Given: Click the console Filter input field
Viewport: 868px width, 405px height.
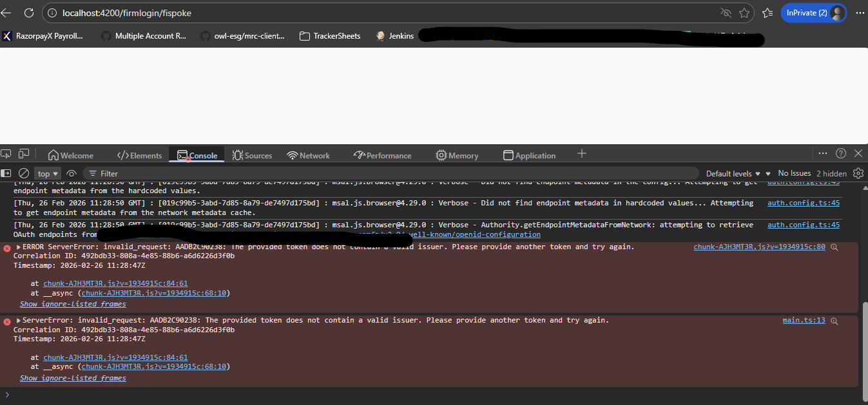Looking at the screenshot, I should click(x=392, y=173).
